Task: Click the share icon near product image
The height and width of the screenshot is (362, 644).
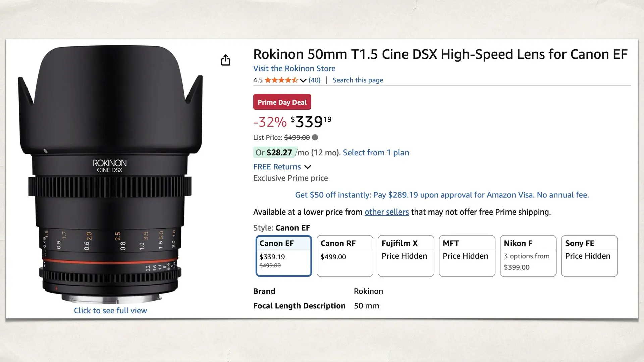Action: [x=226, y=60]
